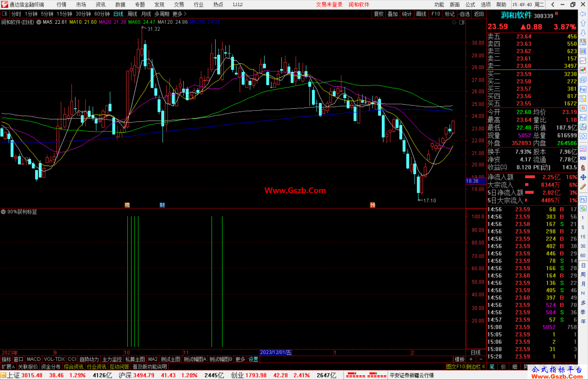The height and width of the screenshot is (380, 588).
Task: Click the back arrow in right sidebar
Action: click(583, 14)
